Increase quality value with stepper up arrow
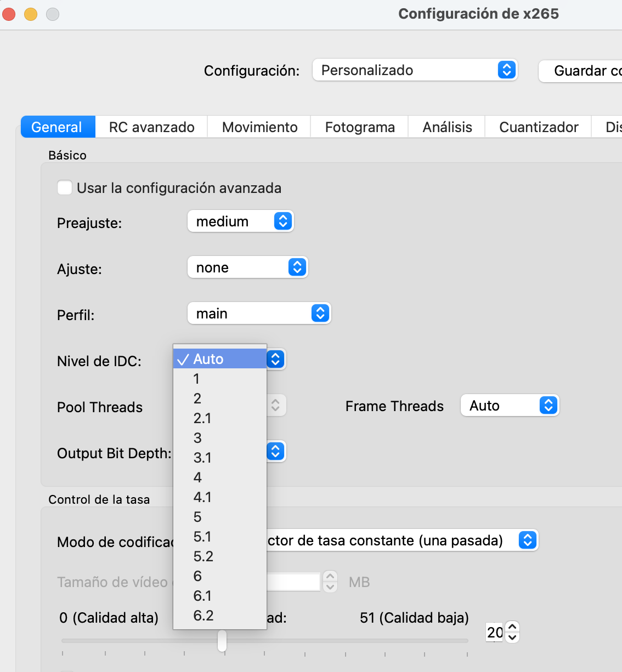The image size is (622, 672). (x=512, y=628)
